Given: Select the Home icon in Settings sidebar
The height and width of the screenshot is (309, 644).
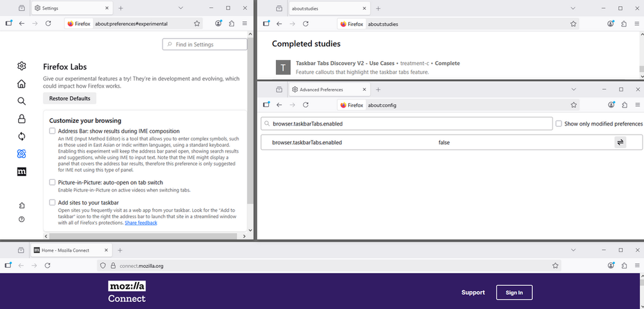Looking at the screenshot, I should point(21,84).
